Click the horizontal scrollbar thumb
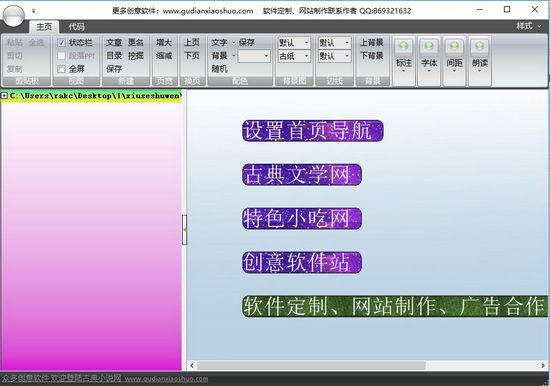Screen dimensions: 550x386 coord(311,366)
